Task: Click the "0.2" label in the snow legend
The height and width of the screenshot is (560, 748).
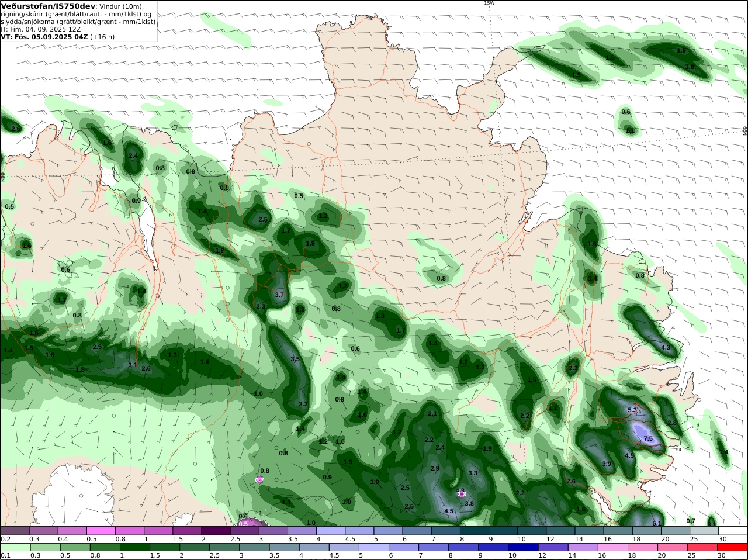Action: click(5, 539)
